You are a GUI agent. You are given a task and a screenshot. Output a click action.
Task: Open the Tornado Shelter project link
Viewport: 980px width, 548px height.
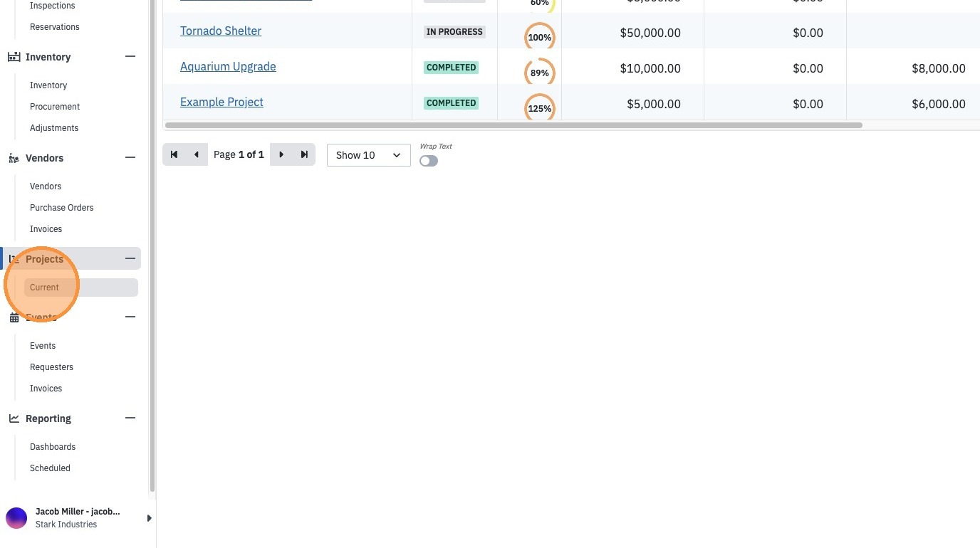(221, 31)
